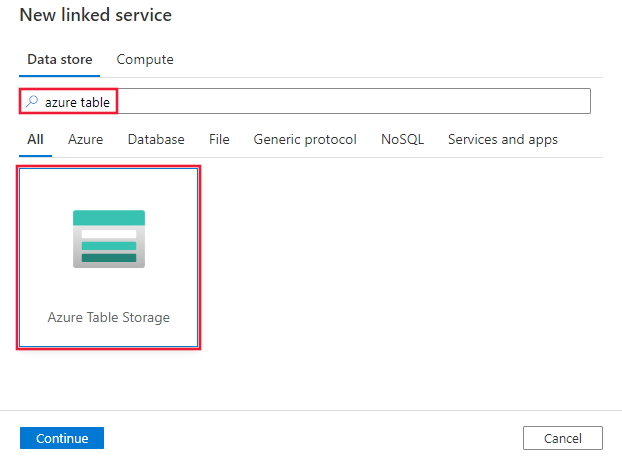This screenshot has height=461, width=622.
Task: Filter data stores by Database
Action: (156, 140)
